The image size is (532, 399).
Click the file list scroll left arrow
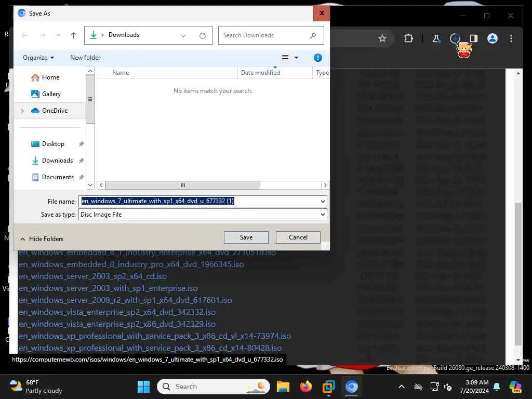(101, 185)
